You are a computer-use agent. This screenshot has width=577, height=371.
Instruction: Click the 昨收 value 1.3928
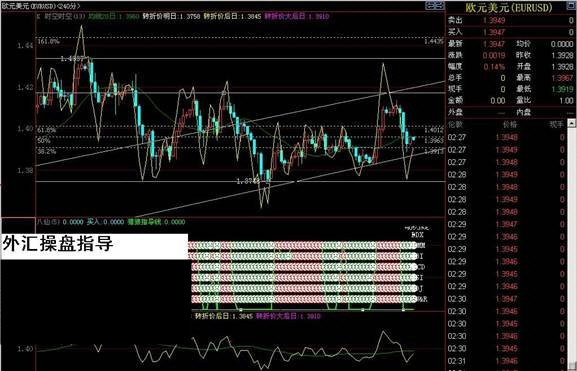(x=562, y=55)
